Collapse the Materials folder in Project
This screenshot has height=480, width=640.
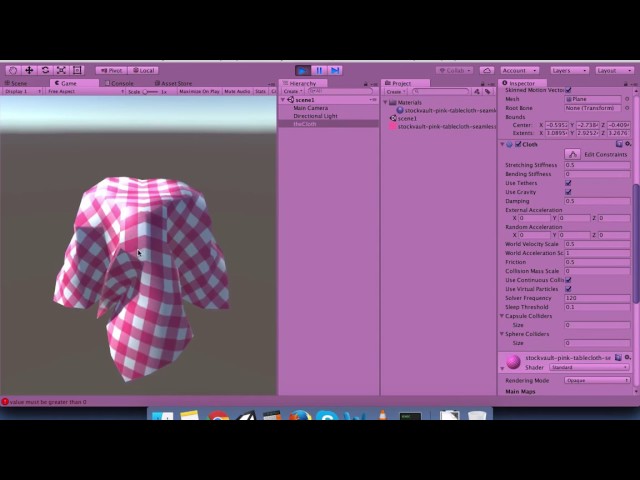pyautogui.click(x=386, y=102)
